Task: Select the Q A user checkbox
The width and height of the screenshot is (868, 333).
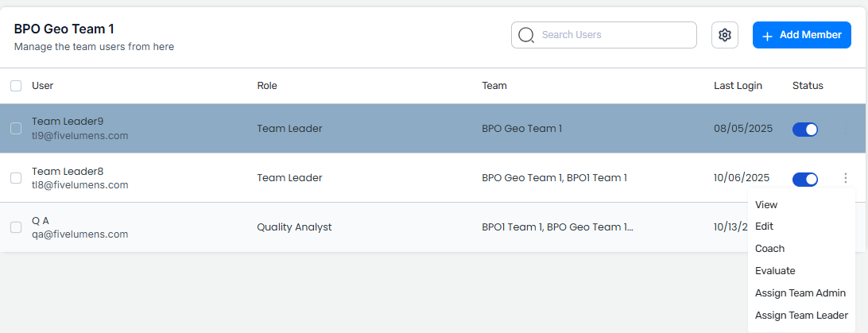Action: [16, 227]
